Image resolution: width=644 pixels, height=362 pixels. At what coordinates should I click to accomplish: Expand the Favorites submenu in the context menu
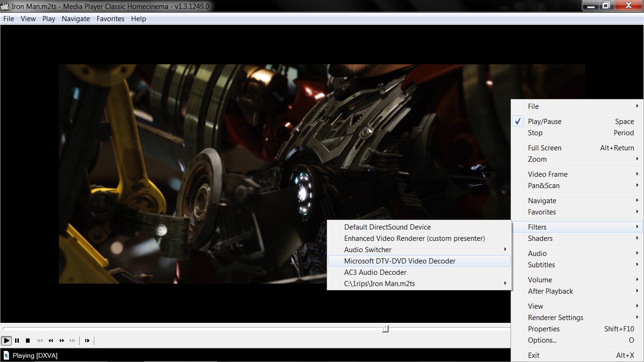click(577, 212)
